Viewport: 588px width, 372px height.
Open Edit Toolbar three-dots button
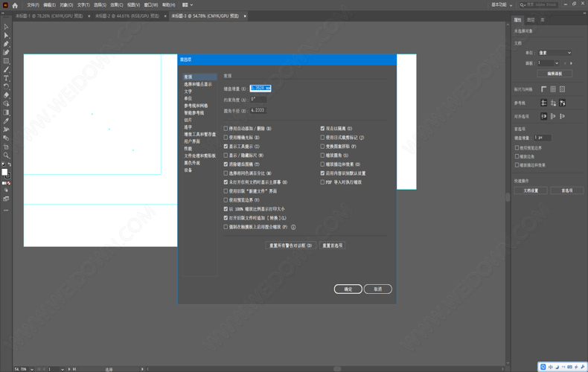[x=6, y=211]
